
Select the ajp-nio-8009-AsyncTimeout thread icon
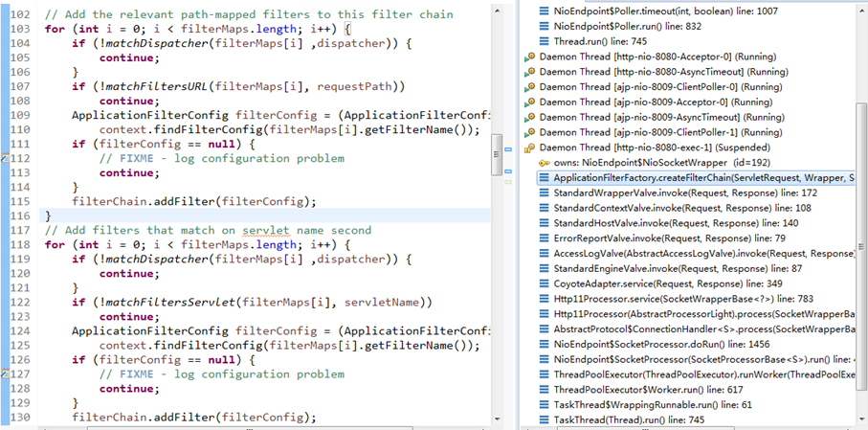pos(530,117)
